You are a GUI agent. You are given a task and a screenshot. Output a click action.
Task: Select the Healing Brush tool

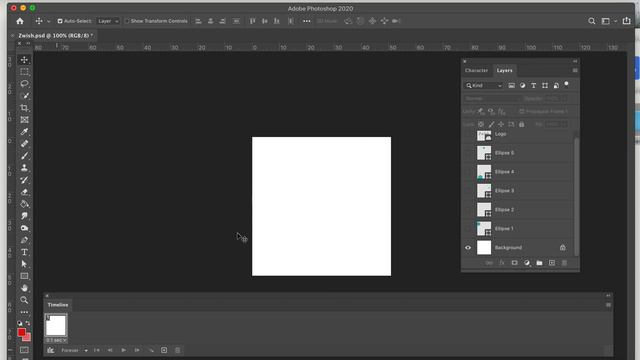(24, 144)
